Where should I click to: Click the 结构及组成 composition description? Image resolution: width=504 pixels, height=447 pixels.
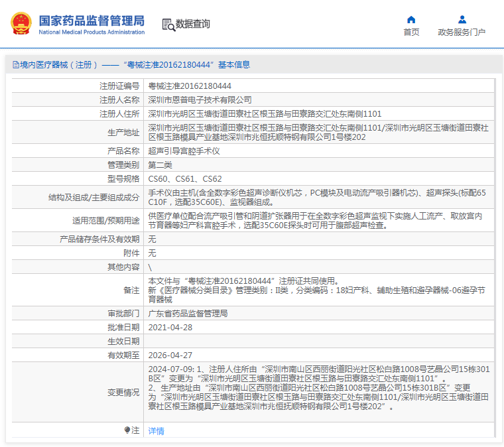tap(317, 198)
